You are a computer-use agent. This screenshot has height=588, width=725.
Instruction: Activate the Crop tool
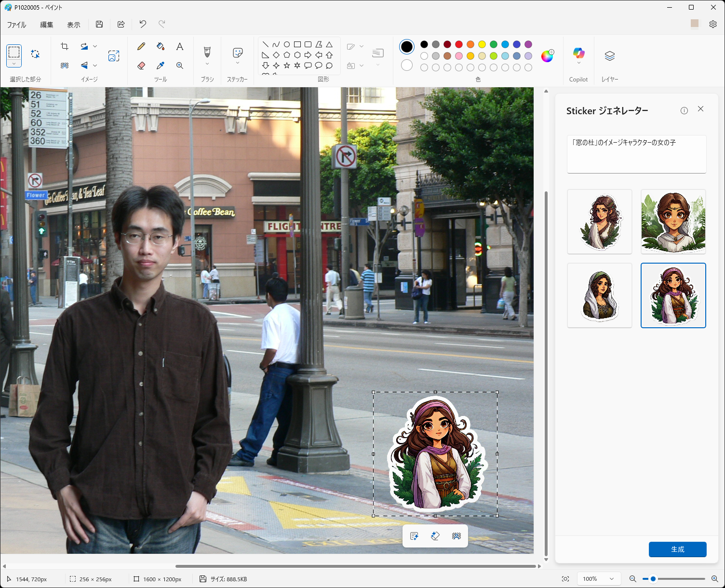click(64, 46)
